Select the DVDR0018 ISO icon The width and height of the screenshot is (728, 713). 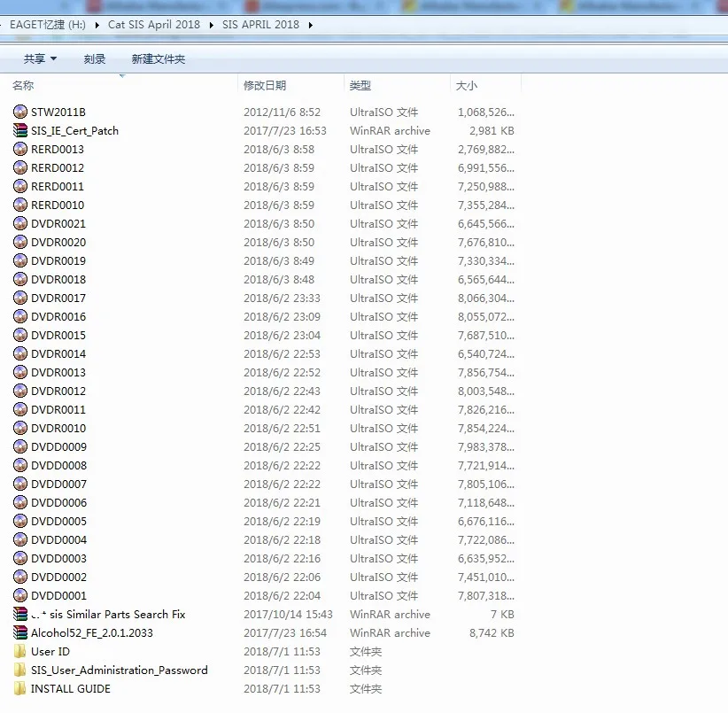(x=20, y=279)
